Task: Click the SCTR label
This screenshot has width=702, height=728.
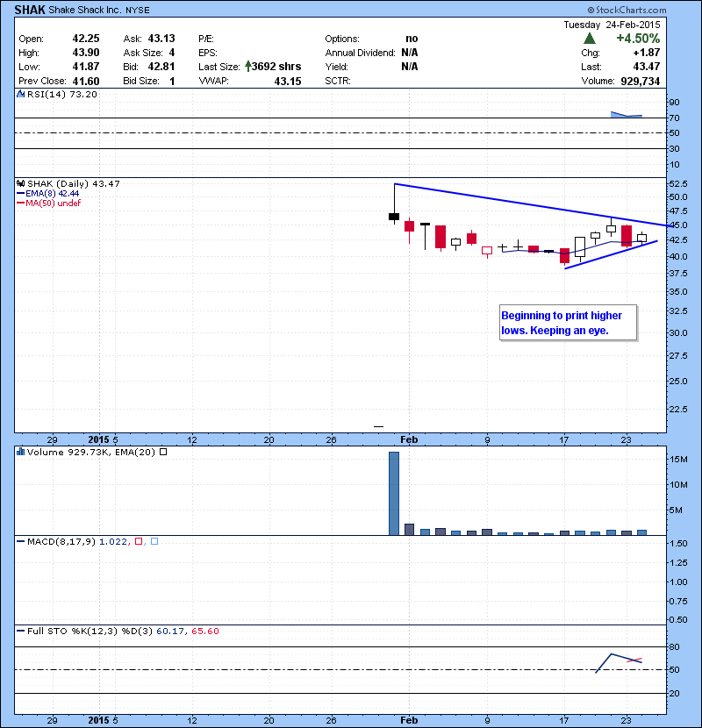Action: pos(338,81)
